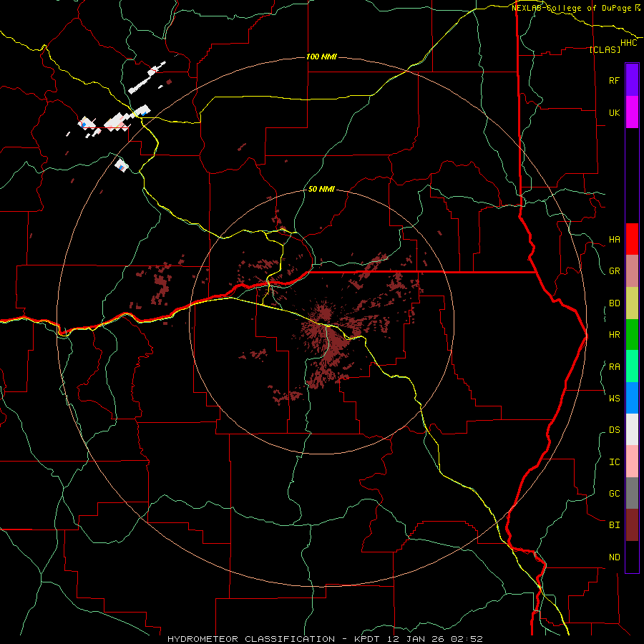
Task: Click the BD legend label
Action: [x=614, y=303]
